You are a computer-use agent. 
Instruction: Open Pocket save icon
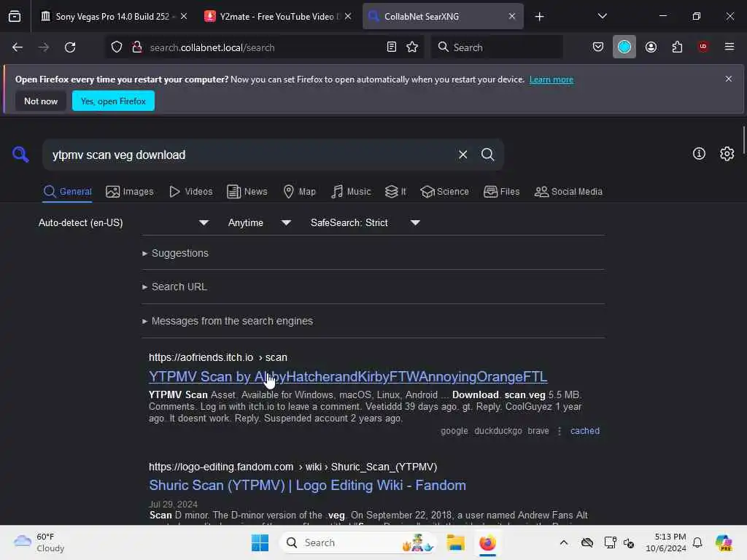point(598,47)
